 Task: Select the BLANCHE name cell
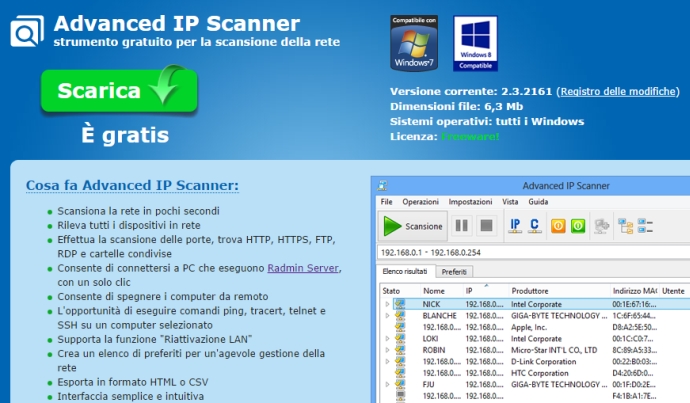(x=440, y=315)
